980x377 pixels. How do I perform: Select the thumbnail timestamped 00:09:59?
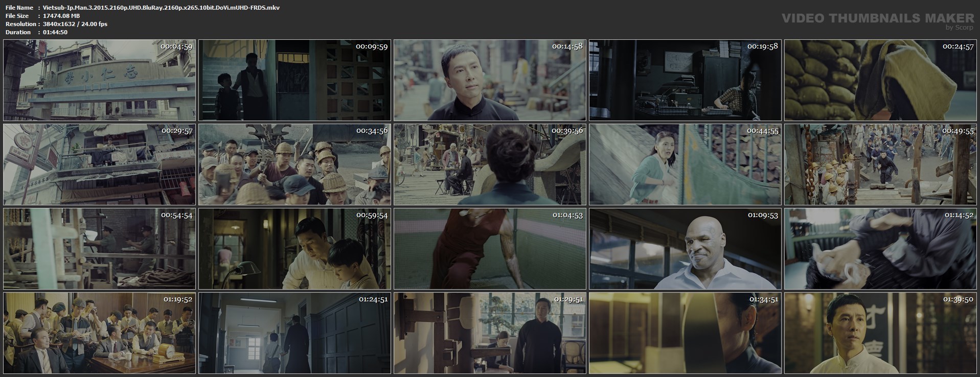coord(294,80)
